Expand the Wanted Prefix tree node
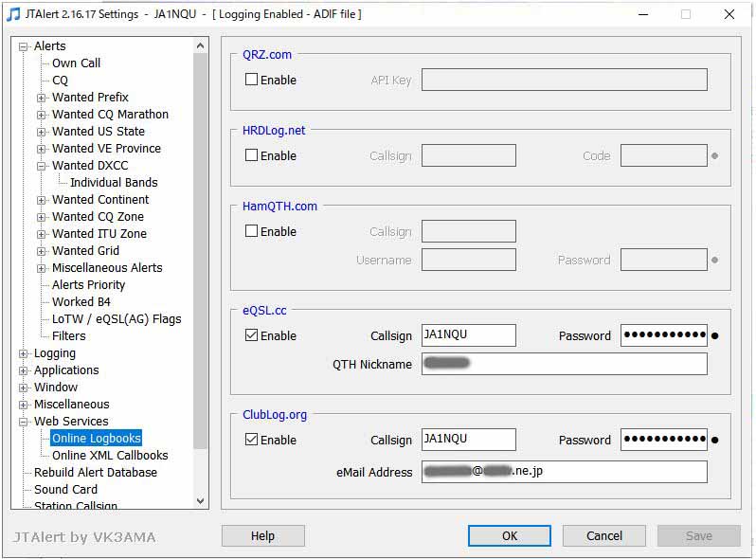This screenshot has height=559, width=756. pos(42,98)
